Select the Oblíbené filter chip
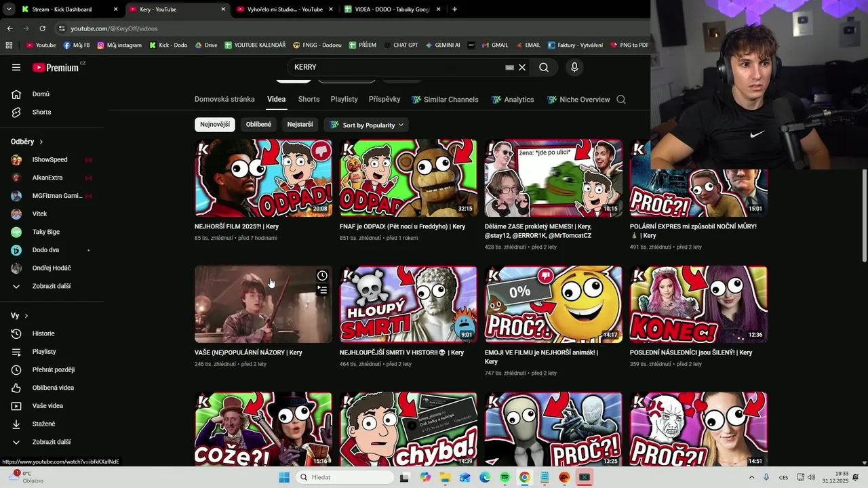 [258, 125]
